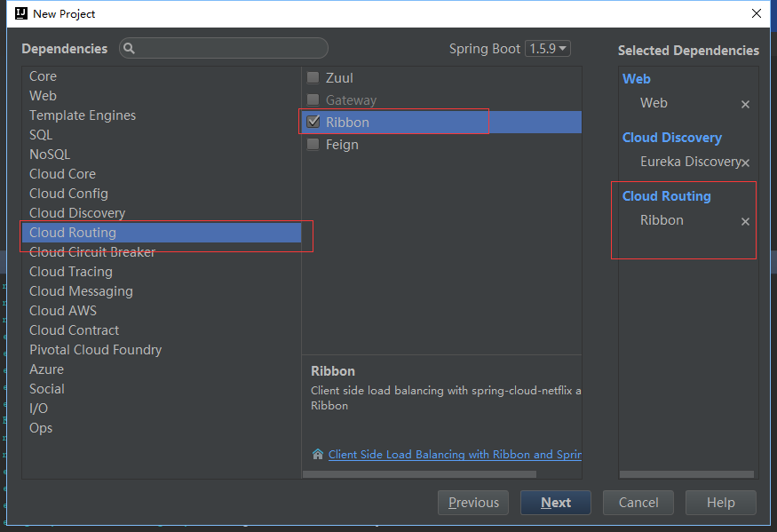Select the Cloud Contract category
Screen dimensions: 777x532
click(x=162, y=330)
